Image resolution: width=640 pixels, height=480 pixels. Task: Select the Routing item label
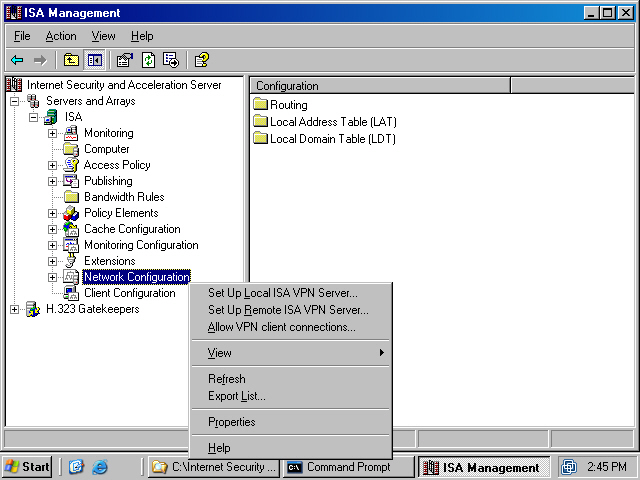tap(289, 104)
